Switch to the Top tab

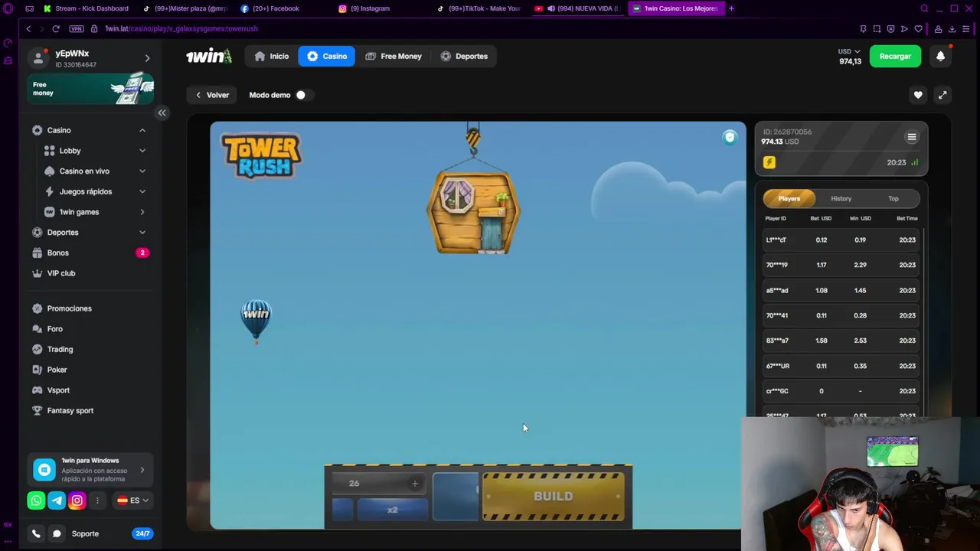point(893,198)
